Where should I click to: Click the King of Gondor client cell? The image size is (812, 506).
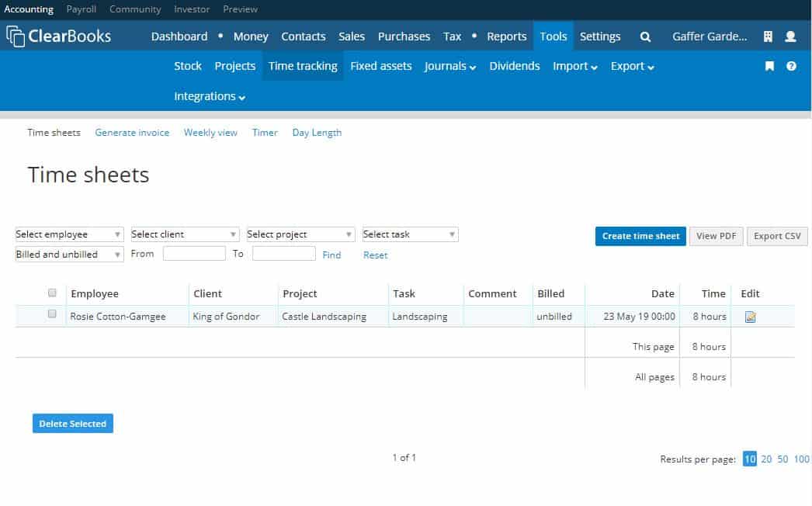[x=226, y=317]
